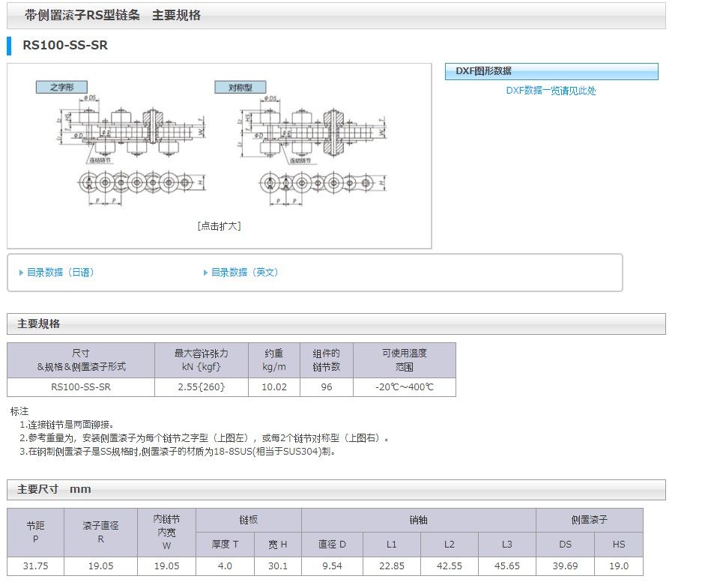Click the 约重 kg/m column header
The width and height of the screenshot is (714, 588).
point(274,360)
